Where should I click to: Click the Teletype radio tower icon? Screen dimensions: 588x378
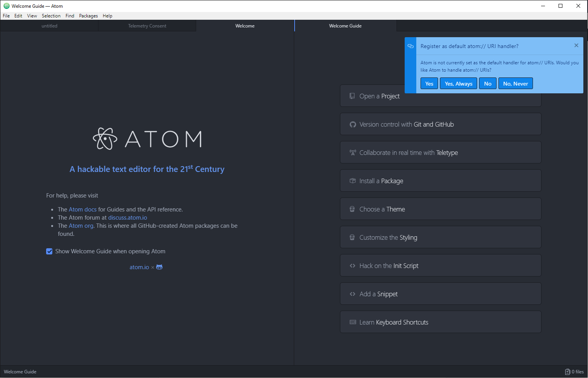click(x=353, y=153)
